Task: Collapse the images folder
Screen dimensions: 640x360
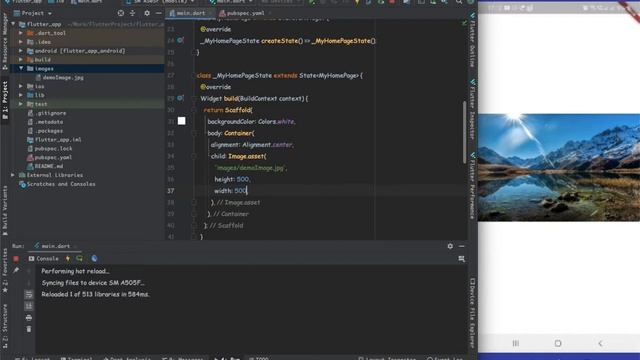Action: 21,69
